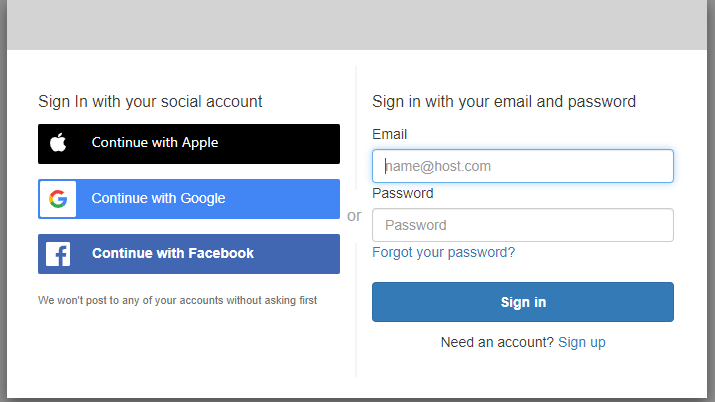Choose the Continue with Google button label

pyautogui.click(x=158, y=198)
